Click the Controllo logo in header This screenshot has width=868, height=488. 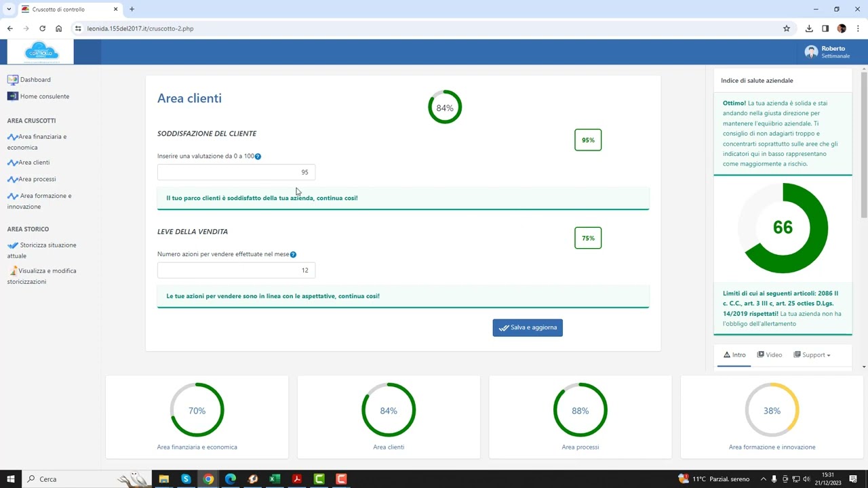coord(41,52)
